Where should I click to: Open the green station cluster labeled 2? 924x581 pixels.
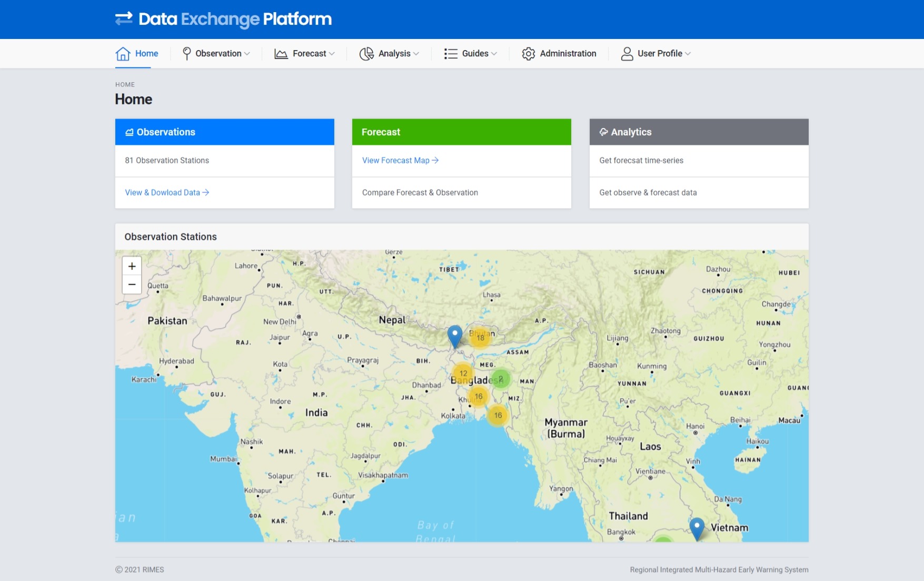501,379
